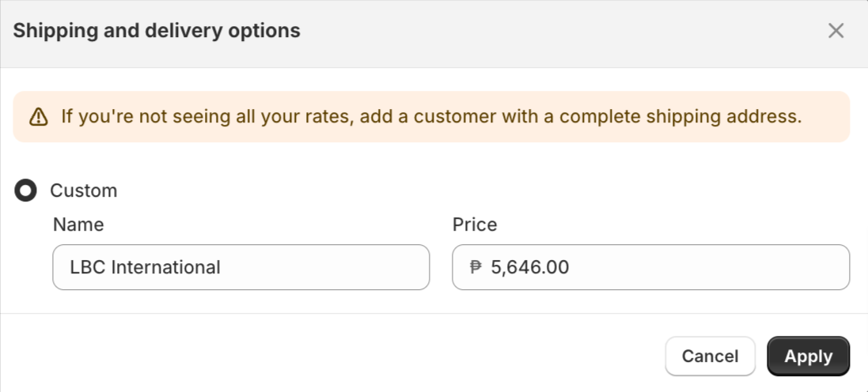868x392 pixels.
Task: Select the Custom radio button
Action: click(26, 190)
